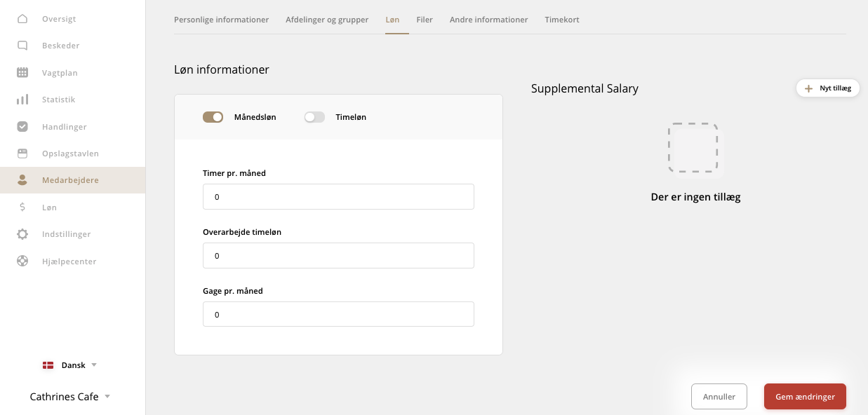Open the Beskeder chat bubble icon
868x415 pixels.
[x=22, y=46]
